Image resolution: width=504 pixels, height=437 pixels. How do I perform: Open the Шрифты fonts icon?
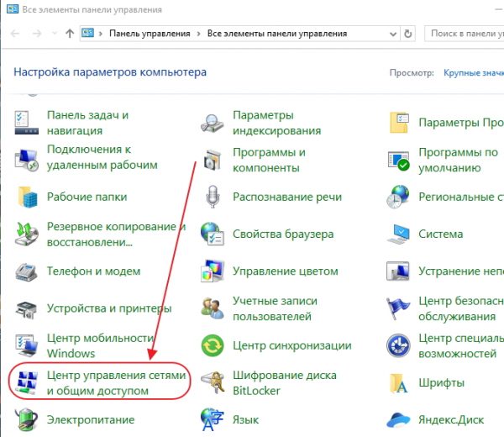click(398, 383)
